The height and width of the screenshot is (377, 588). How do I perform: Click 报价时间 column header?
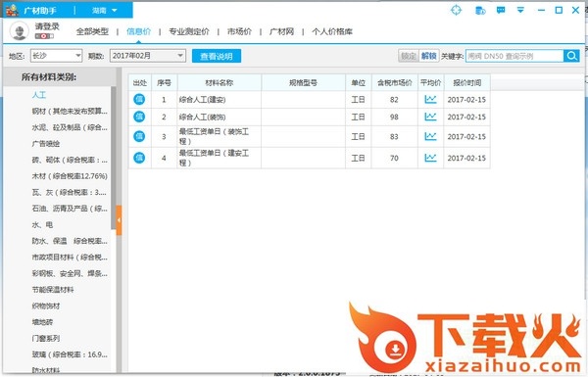click(466, 83)
